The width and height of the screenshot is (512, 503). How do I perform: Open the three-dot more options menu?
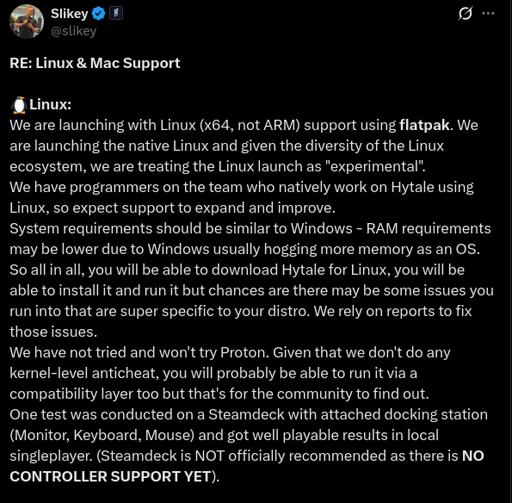tap(488, 13)
